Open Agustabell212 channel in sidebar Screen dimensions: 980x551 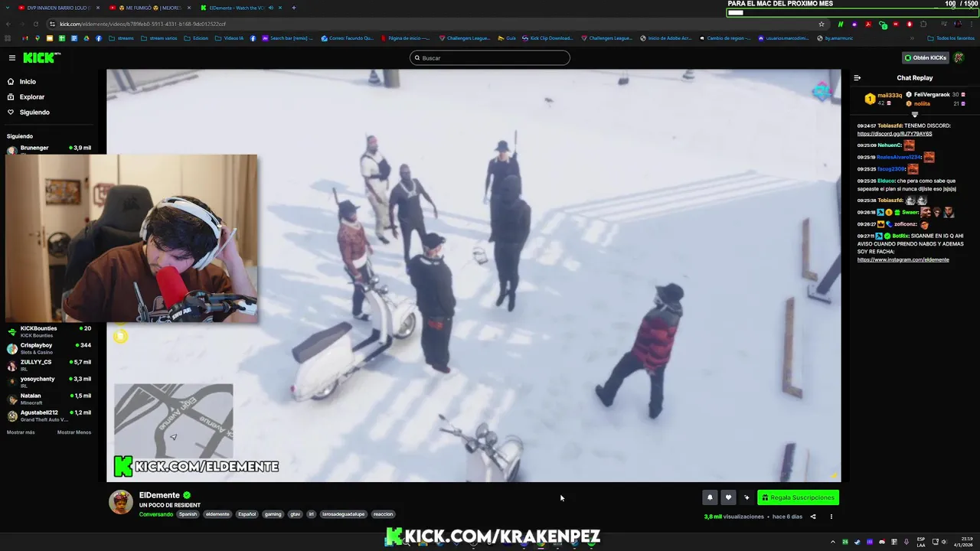[x=49, y=416]
